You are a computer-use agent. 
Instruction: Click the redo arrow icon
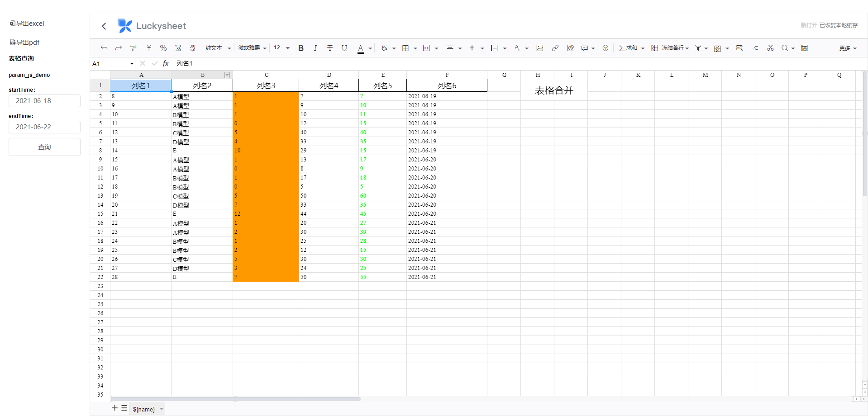(x=119, y=48)
